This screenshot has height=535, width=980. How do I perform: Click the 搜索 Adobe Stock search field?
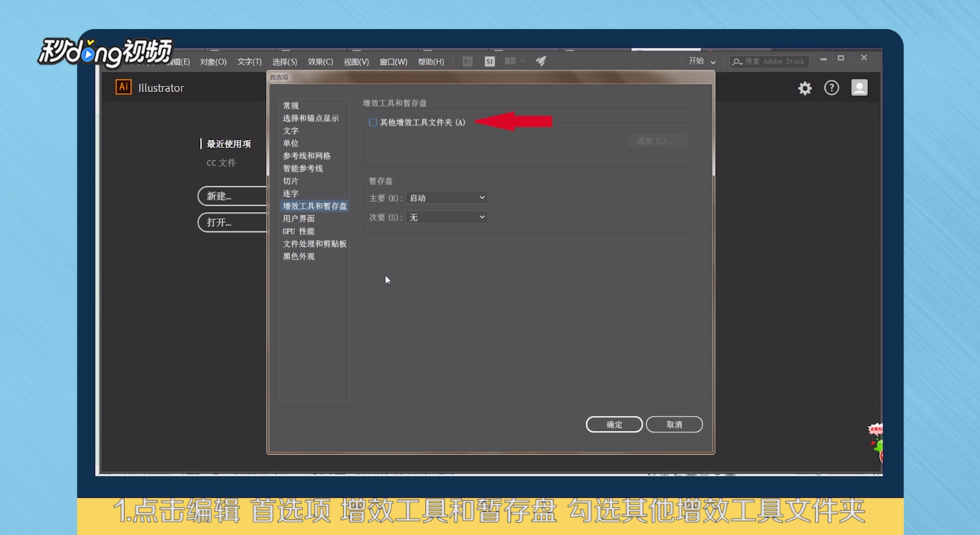pyautogui.click(x=769, y=61)
